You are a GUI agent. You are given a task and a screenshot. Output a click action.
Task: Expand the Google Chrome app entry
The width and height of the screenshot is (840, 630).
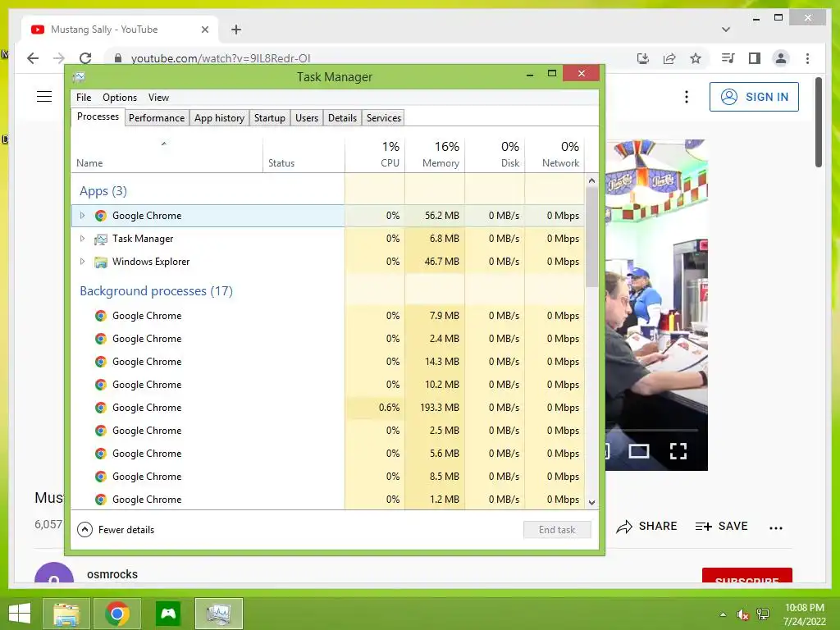pos(82,216)
